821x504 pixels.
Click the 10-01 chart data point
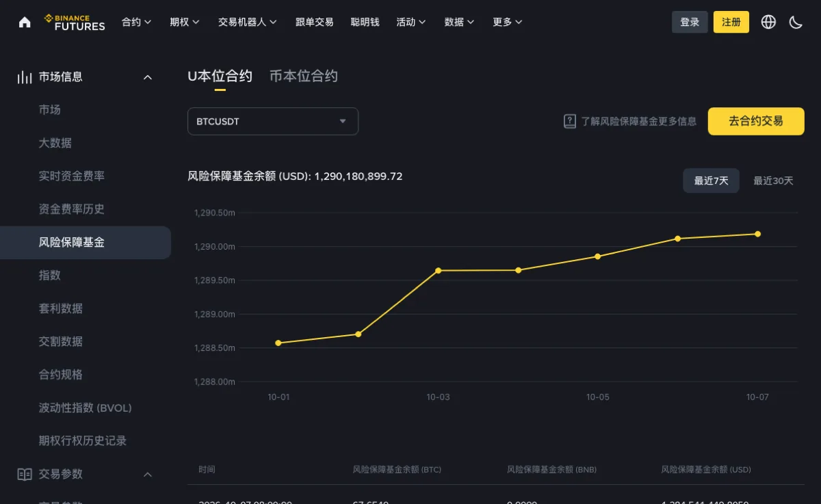278,343
